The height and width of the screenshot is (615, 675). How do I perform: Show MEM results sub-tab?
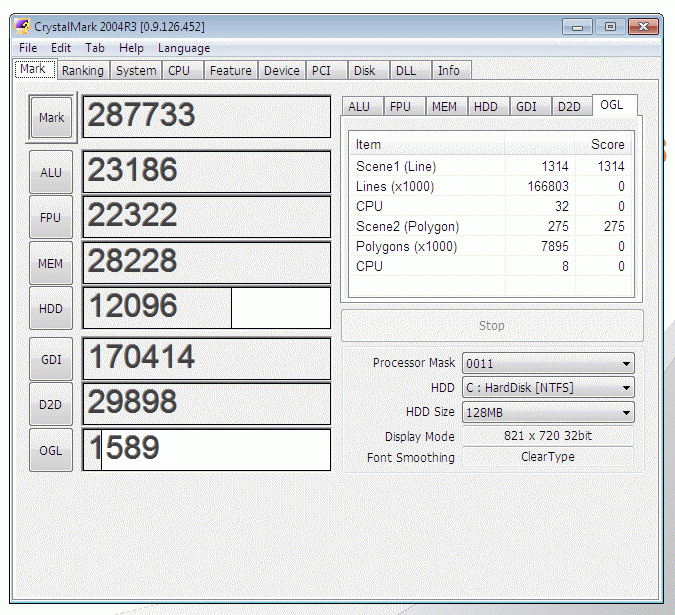click(x=446, y=106)
